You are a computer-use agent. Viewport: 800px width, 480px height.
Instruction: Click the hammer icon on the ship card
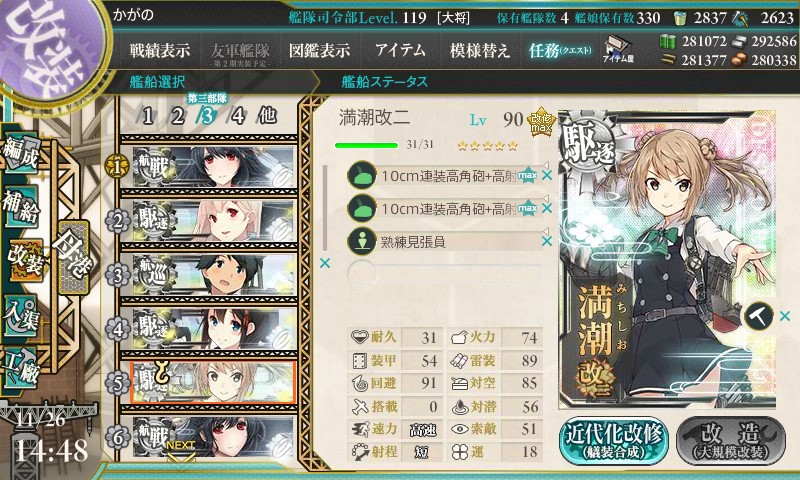(x=759, y=316)
